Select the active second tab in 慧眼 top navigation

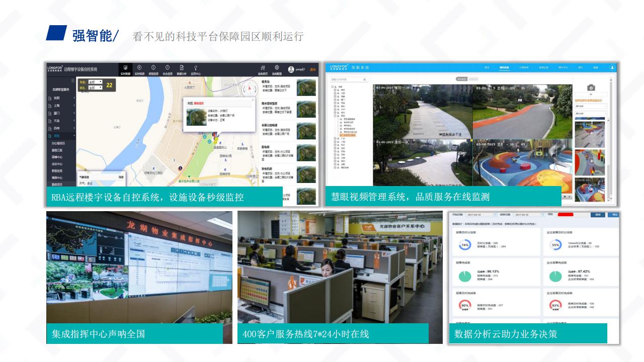coord(504,67)
